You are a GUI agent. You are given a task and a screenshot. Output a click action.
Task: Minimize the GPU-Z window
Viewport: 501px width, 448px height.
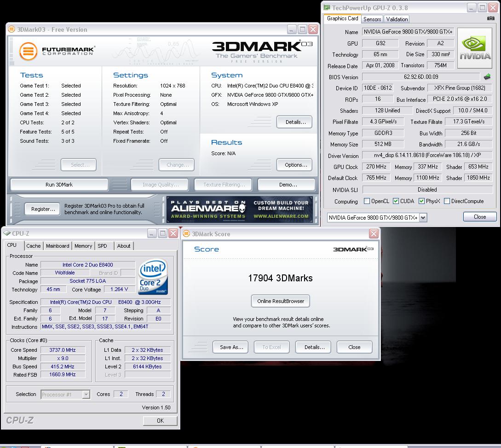click(472, 8)
